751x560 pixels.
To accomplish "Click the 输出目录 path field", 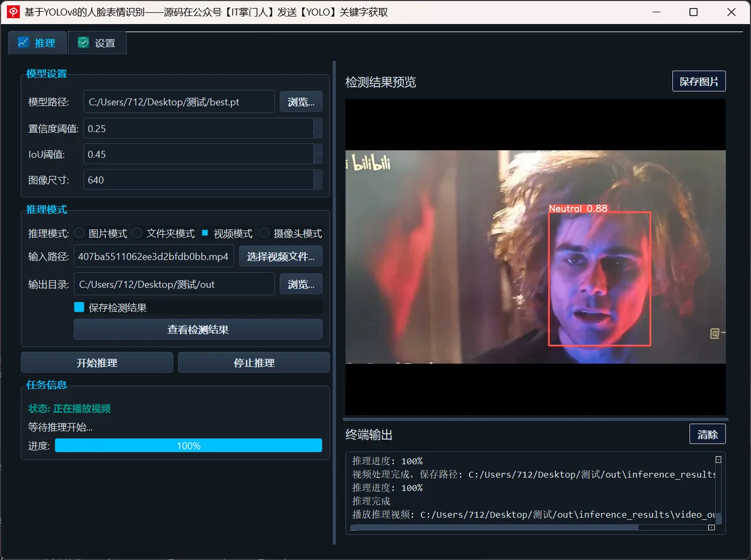I will pos(174,284).
